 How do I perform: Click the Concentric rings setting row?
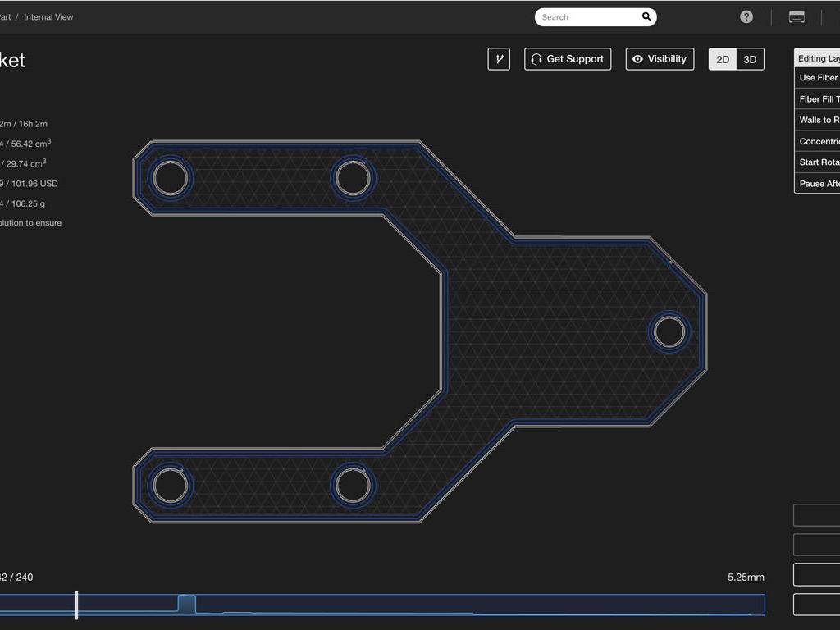coord(817,141)
